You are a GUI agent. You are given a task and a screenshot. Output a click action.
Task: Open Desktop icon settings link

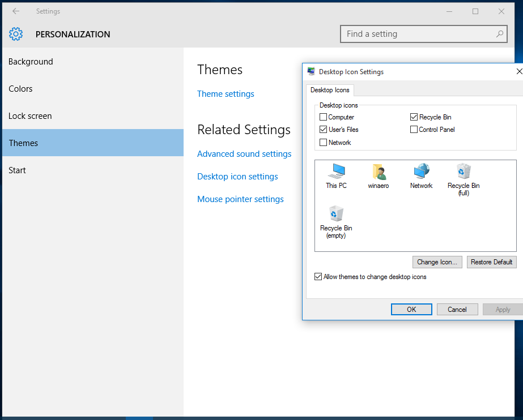point(237,177)
